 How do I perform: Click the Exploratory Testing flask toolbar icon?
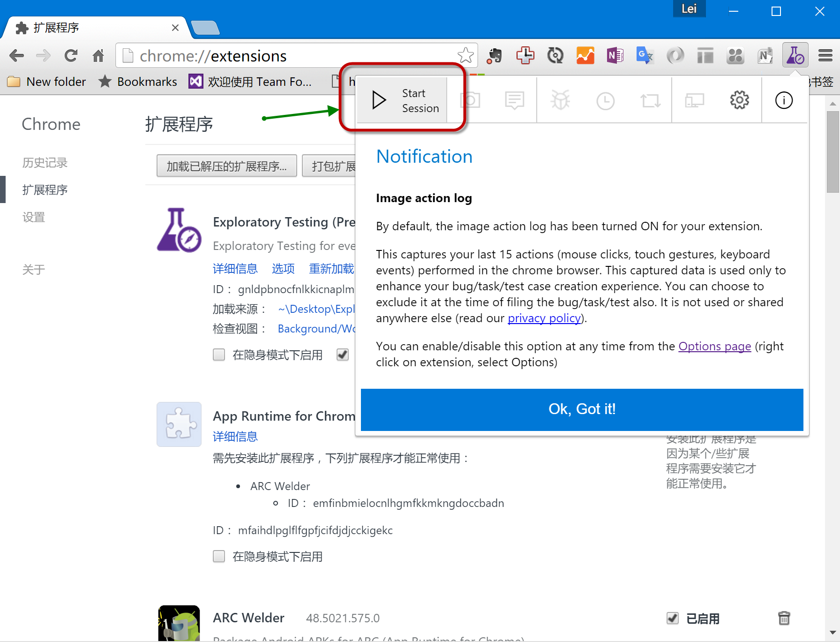pos(795,55)
